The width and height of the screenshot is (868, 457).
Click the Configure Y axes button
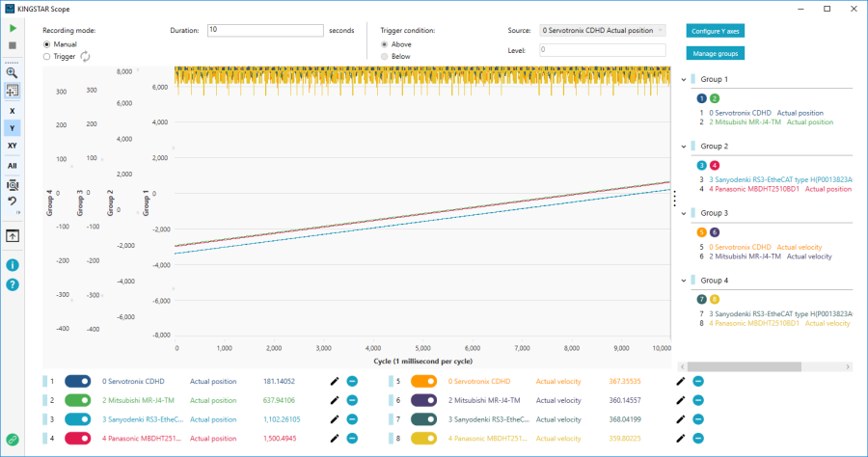tap(715, 31)
